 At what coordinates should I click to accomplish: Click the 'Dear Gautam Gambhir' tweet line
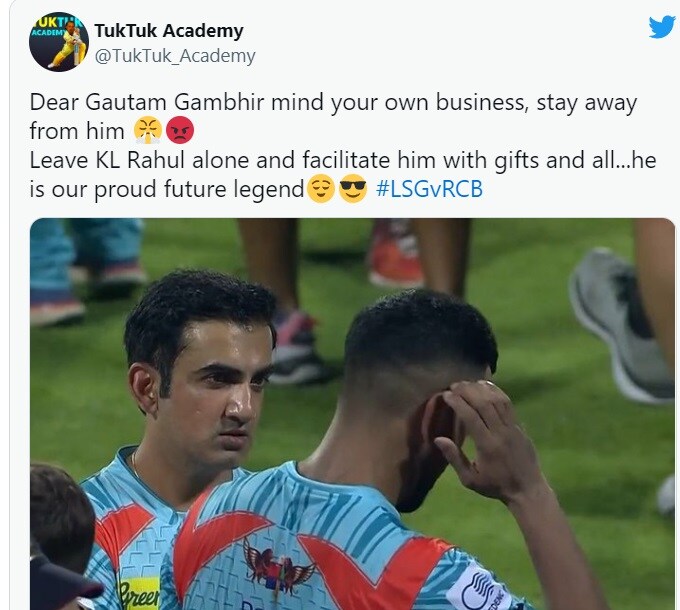(333, 103)
